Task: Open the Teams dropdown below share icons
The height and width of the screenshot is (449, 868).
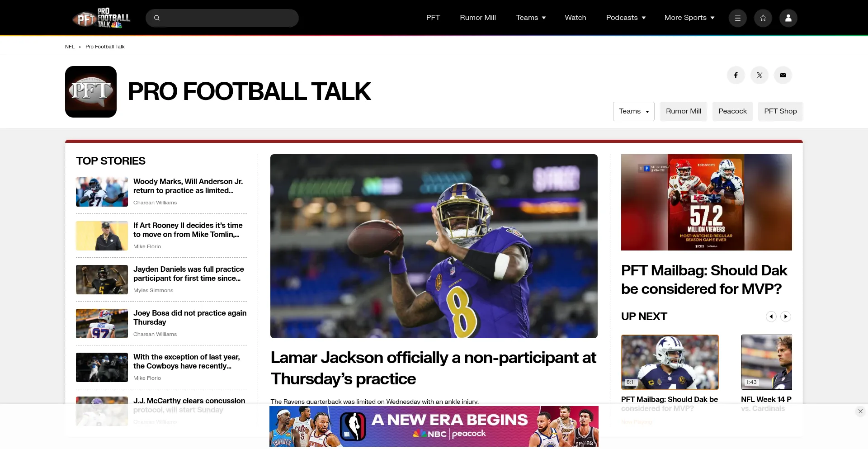Action: [633, 111]
